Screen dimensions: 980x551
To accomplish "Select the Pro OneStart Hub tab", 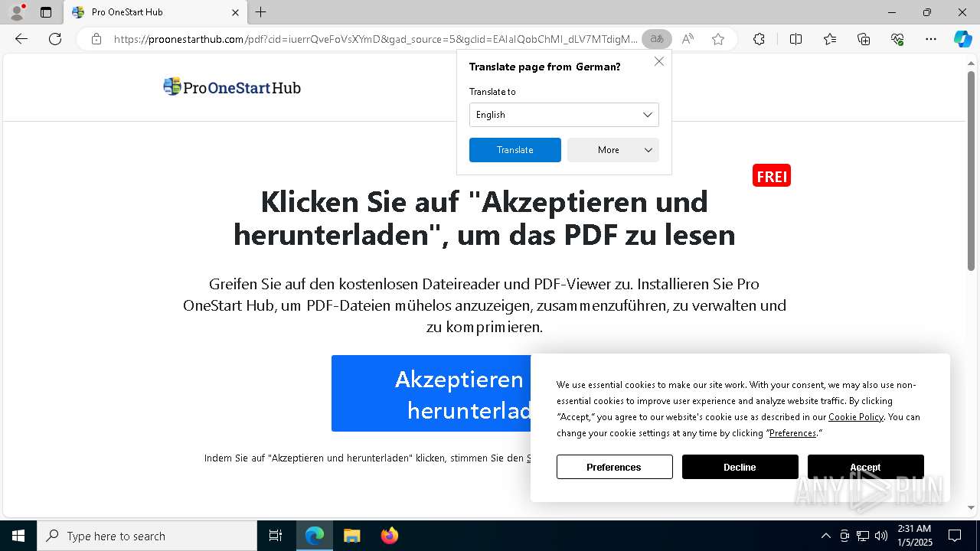I will pyautogui.click(x=155, y=12).
